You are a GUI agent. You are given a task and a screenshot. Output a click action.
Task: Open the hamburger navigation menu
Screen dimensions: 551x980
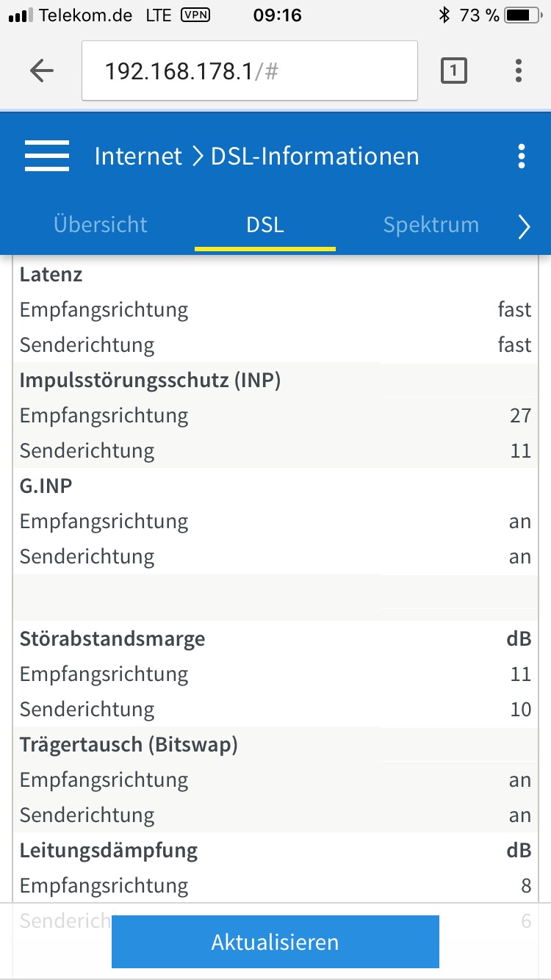coord(47,156)
